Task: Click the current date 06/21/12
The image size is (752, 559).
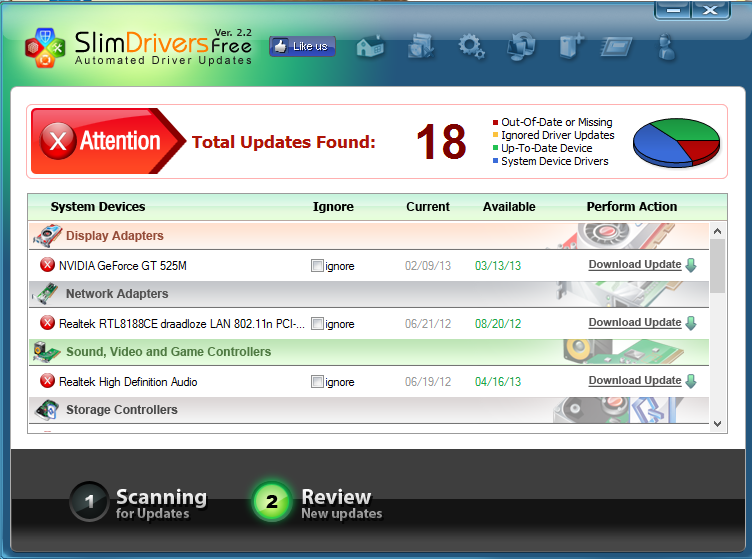Action: pyautogui.click(x=428, y=324)
